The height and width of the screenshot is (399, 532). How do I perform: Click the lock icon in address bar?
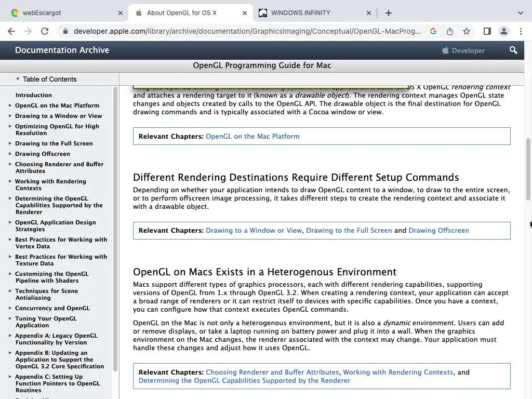[65, 31]
